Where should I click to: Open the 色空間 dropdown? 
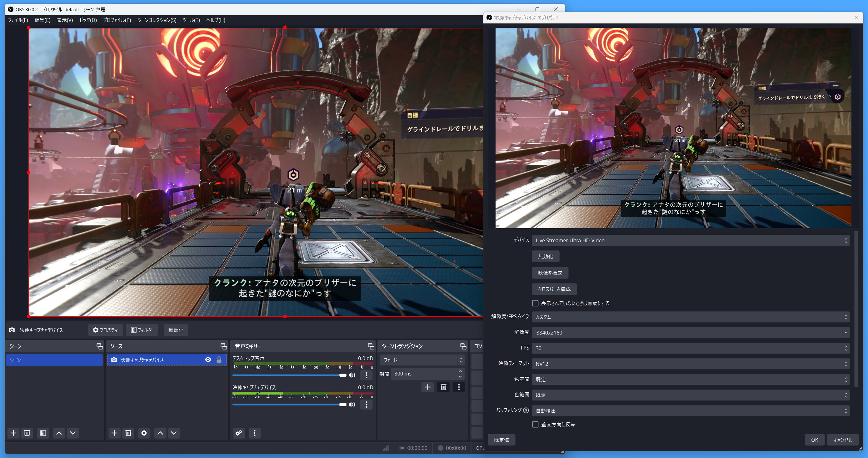[x=691, y=380]
